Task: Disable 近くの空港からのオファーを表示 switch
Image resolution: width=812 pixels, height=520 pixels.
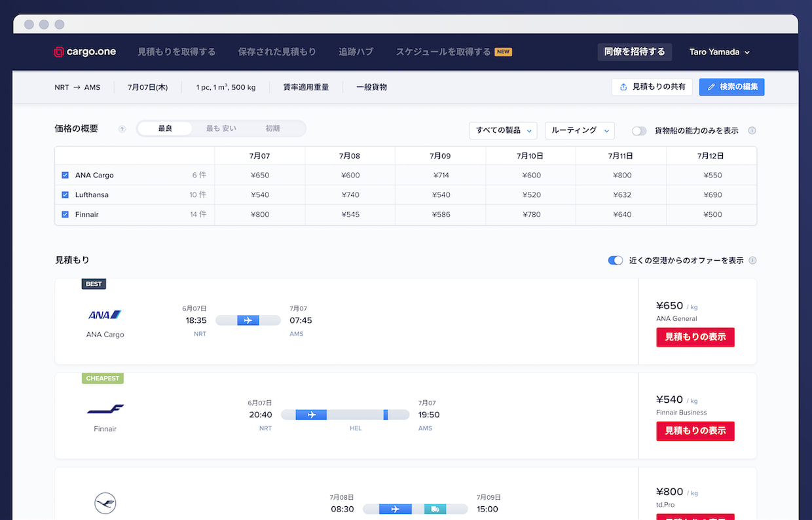Action: tap(615, 260)
